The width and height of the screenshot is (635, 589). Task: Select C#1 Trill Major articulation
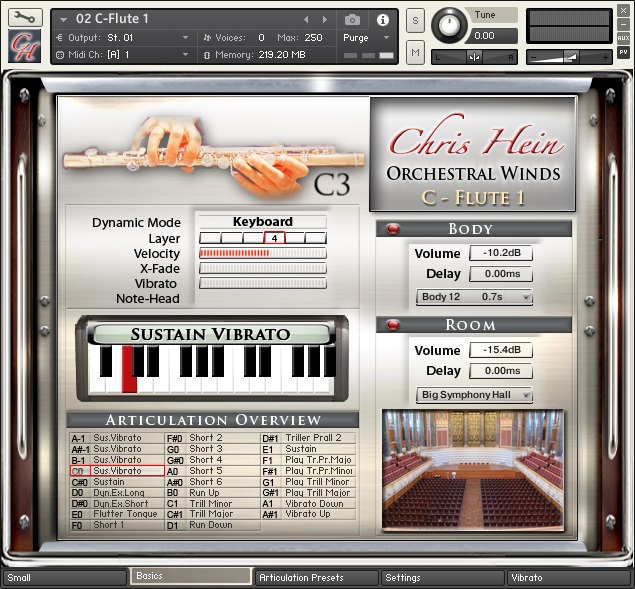click(x=213, y=514)
